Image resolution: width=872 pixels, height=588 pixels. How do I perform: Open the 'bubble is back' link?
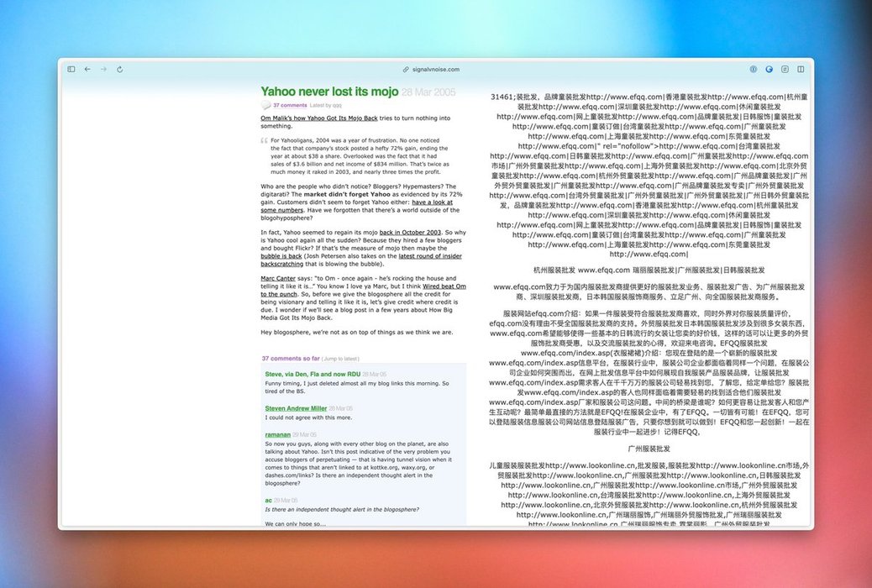pyautogui.click(x=281, y=256)
